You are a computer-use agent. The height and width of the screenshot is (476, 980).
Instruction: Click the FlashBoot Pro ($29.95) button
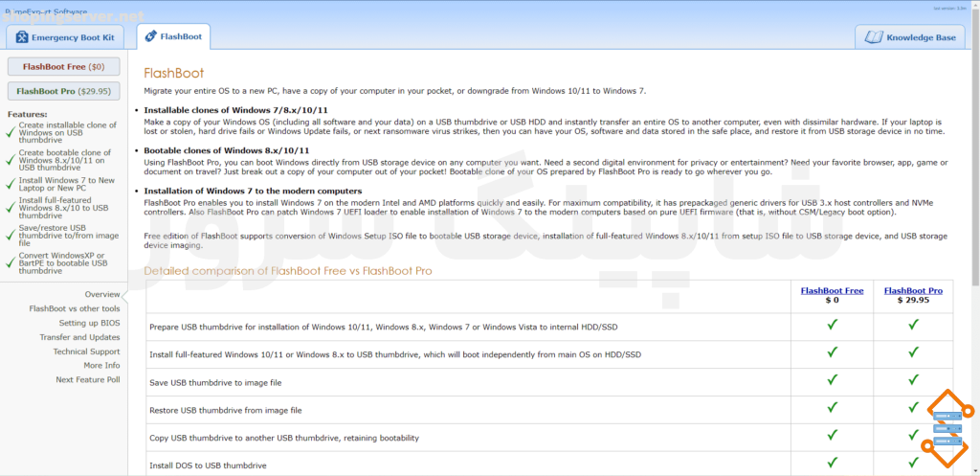click(x=64, y=91)
